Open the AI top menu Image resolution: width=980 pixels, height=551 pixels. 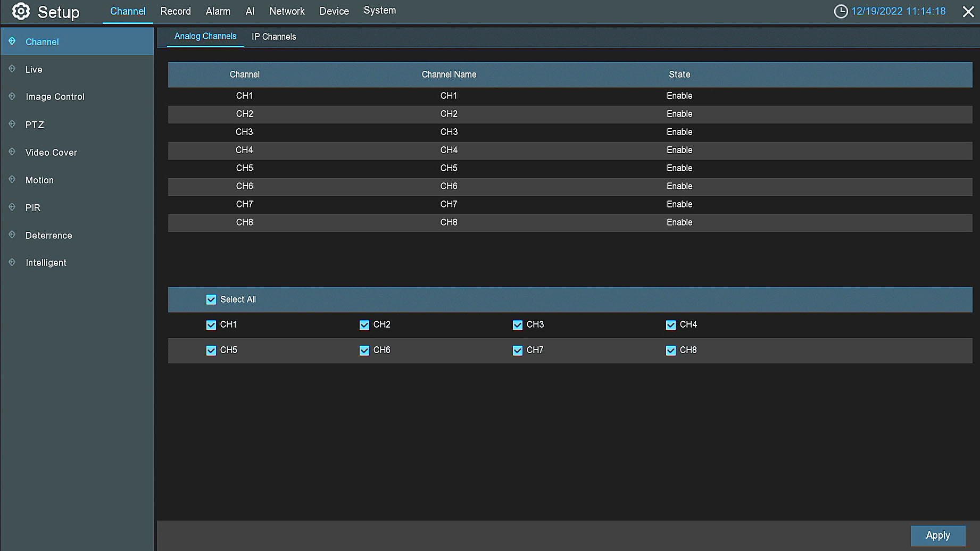(x=250, y=11)
